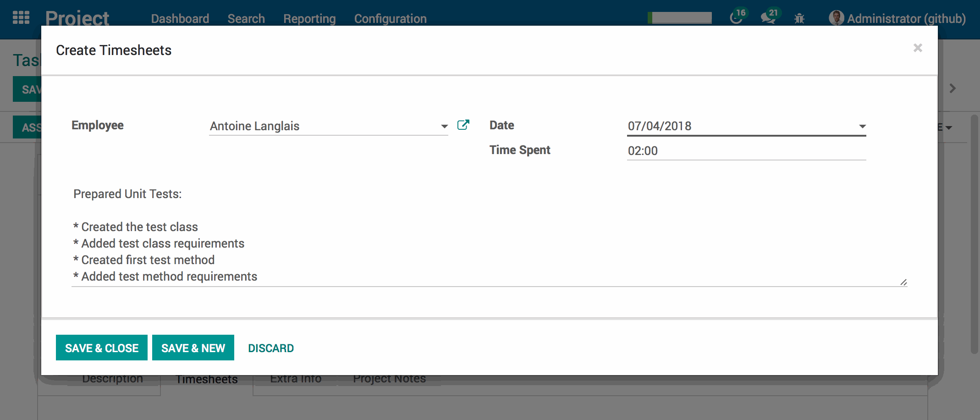Click SAVE & CLOSE button
Viewport: 980px width, 420px height.
pos(102,348)
